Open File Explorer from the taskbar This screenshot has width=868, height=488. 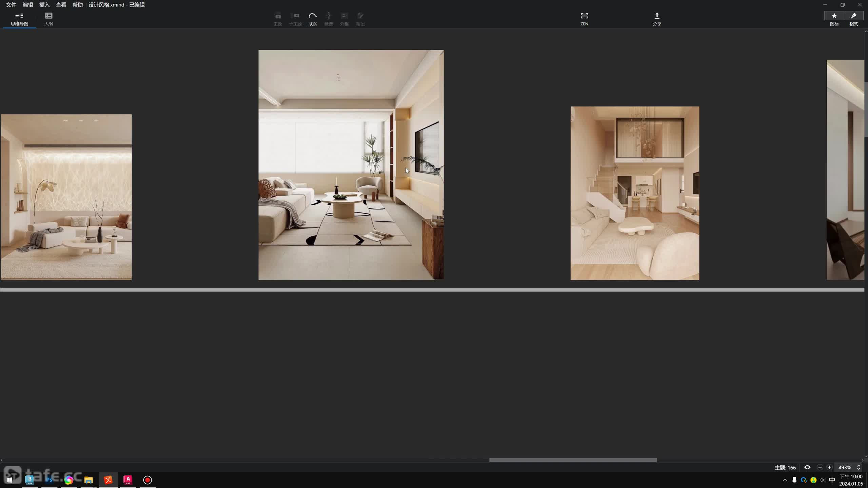88,480
